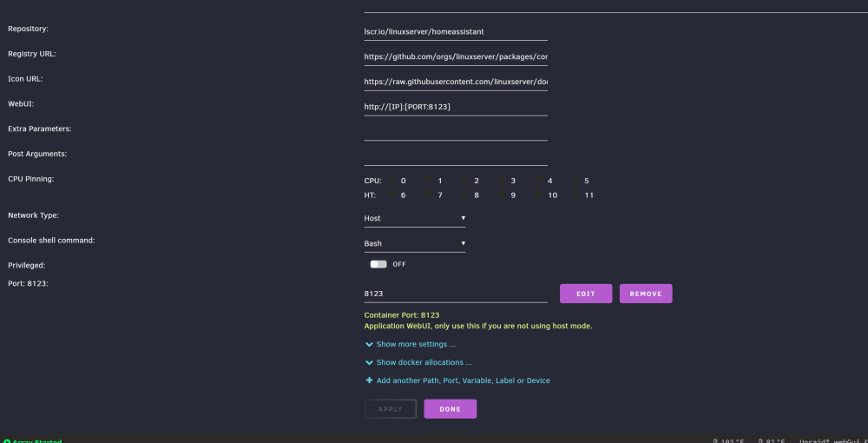Click the plus icon to add another Path
Viewport: 868px width, 443px height.
tap(369, 380)
